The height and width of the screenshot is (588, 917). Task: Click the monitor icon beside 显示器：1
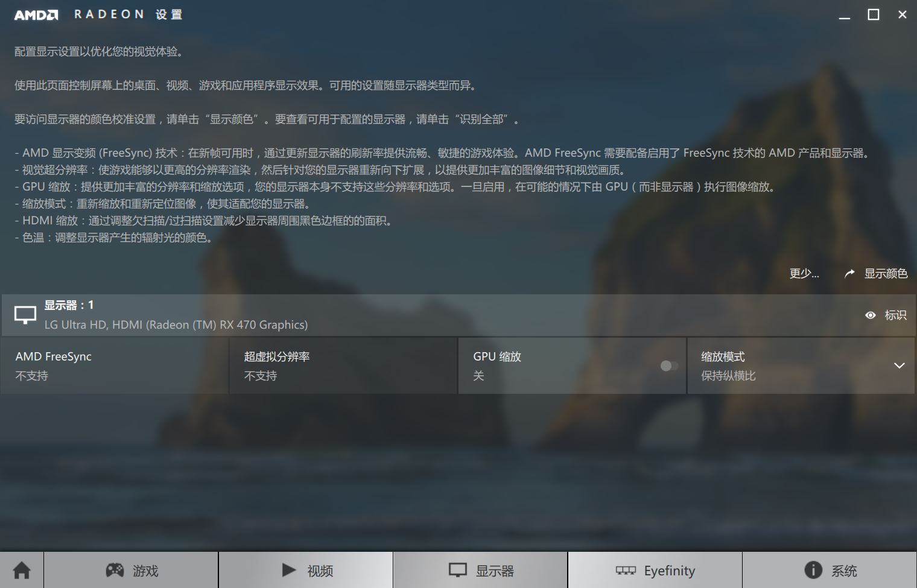coord(25,315)
